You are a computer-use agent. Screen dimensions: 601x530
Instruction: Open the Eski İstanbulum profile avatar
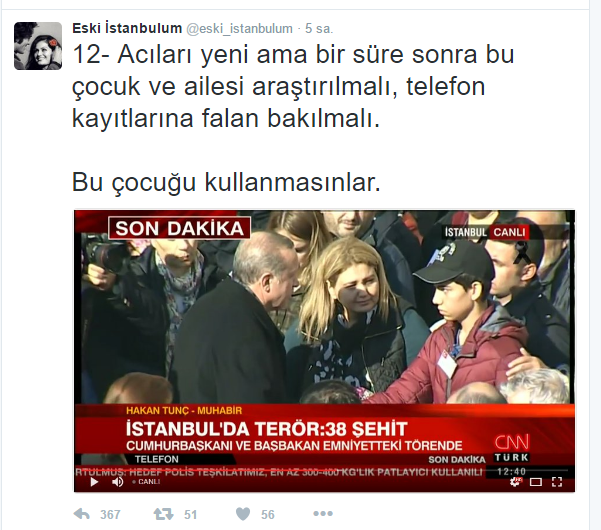click(x=38, y=46)
